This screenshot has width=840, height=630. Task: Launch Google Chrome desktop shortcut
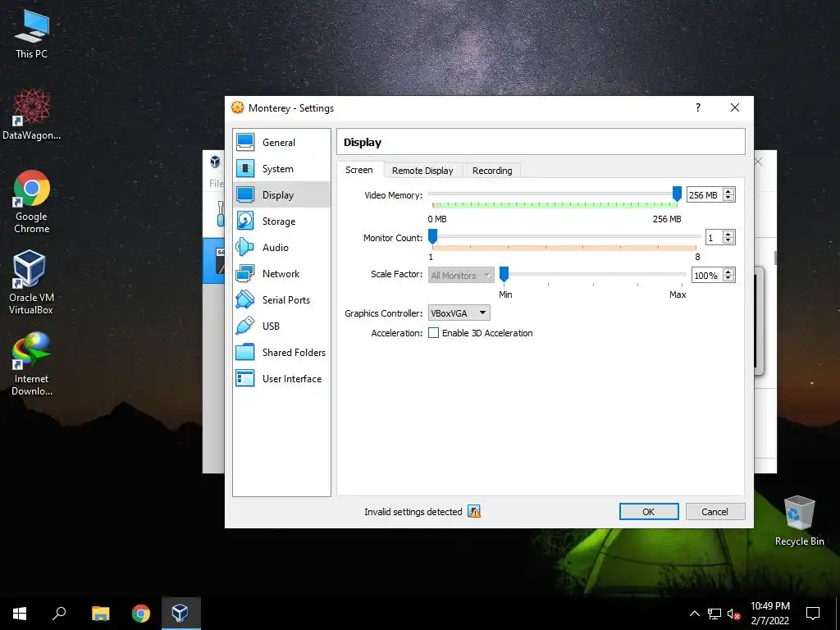pos(32,202)
